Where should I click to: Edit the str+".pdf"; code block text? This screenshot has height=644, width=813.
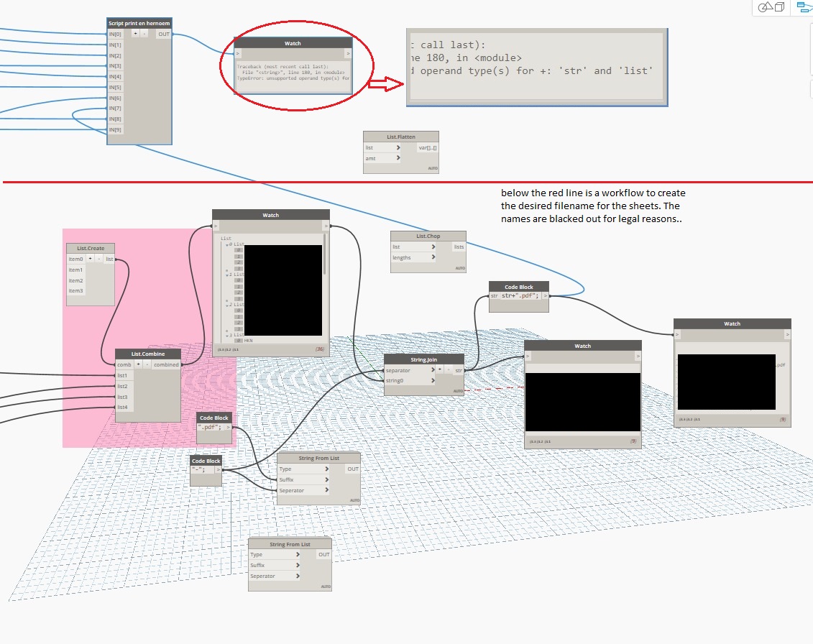point(520,295)
